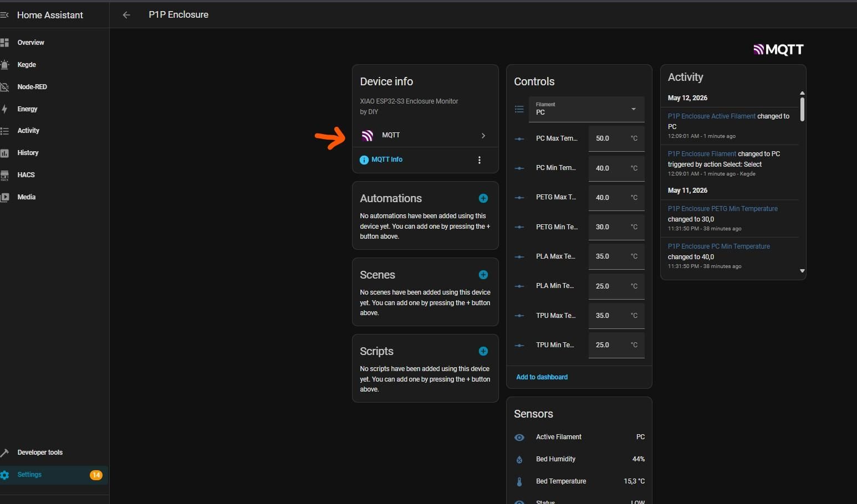
Task: Open the Bed Temperature sensor row
Action: pos(579,481)
